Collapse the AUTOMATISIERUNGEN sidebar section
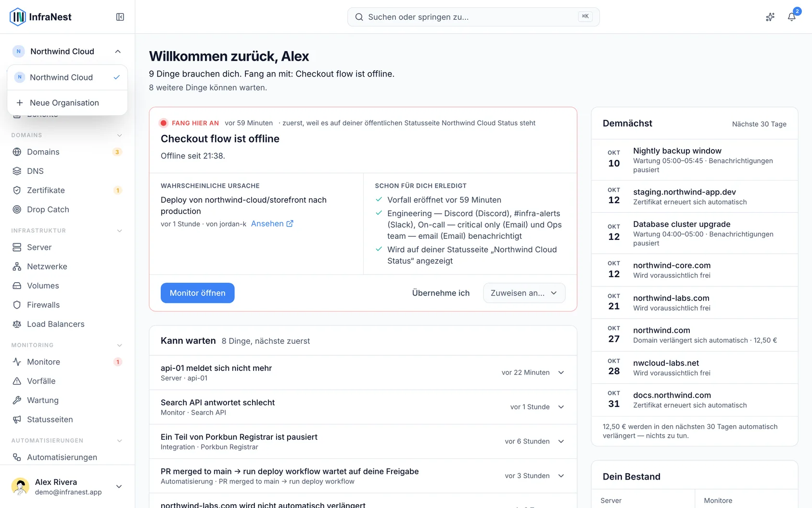The image size is (812, 508). [x=119, y=441]
